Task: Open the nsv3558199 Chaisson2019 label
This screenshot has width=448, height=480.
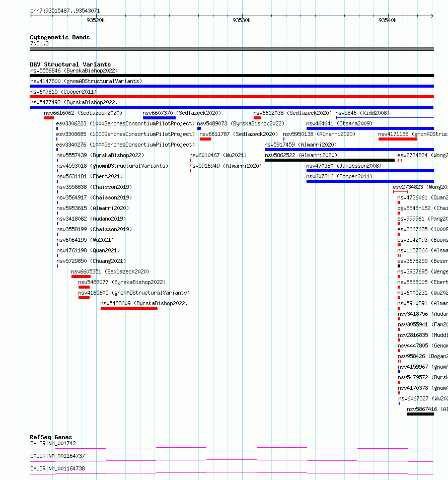Action: click(x=94, y=229)
